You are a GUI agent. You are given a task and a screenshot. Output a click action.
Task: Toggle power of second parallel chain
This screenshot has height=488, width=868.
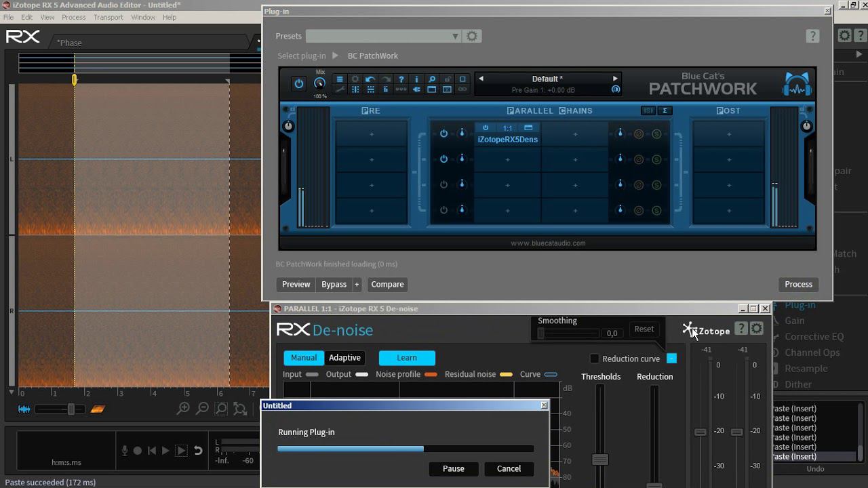tap(443, 159)
